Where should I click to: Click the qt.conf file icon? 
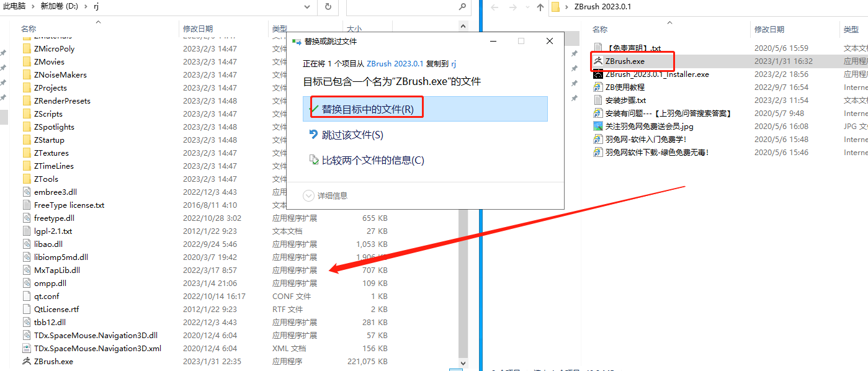click(x=27, y=296)
